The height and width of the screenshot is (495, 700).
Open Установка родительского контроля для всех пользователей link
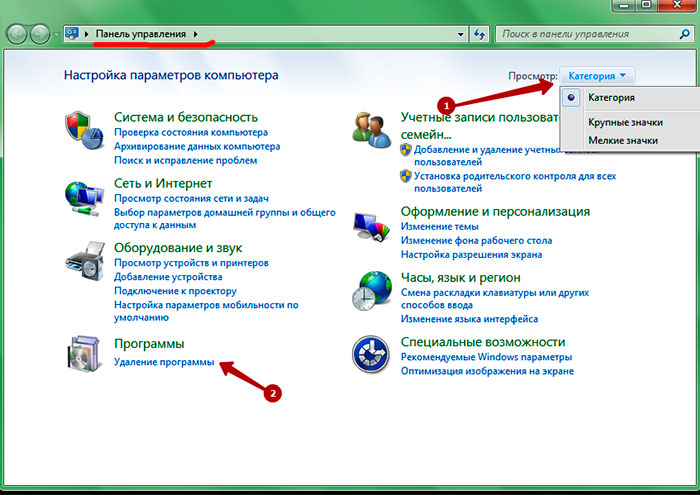[x=515, y=182]
